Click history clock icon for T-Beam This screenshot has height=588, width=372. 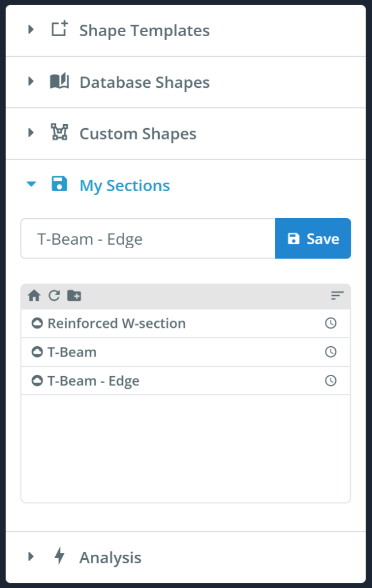click(331, 352)
